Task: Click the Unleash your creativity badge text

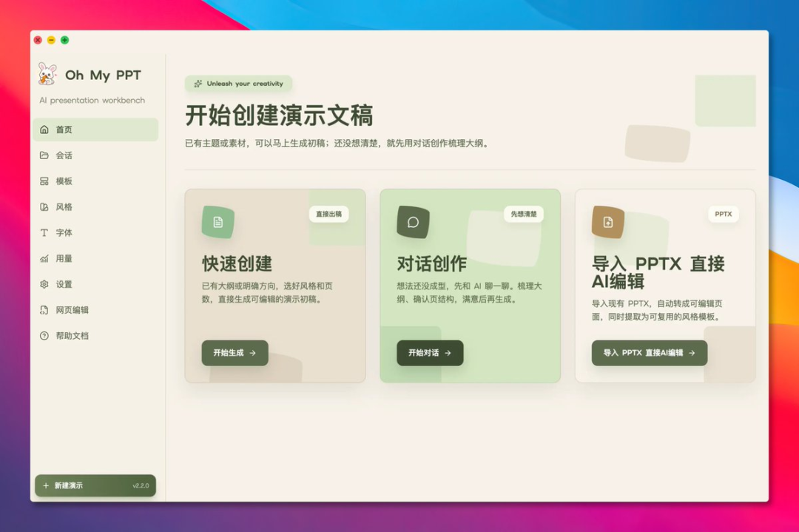Action: click(245, 84)
